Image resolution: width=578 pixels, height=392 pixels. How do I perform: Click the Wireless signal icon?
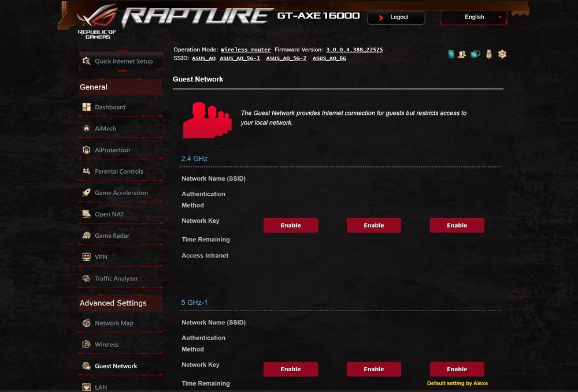pos(86,345)
